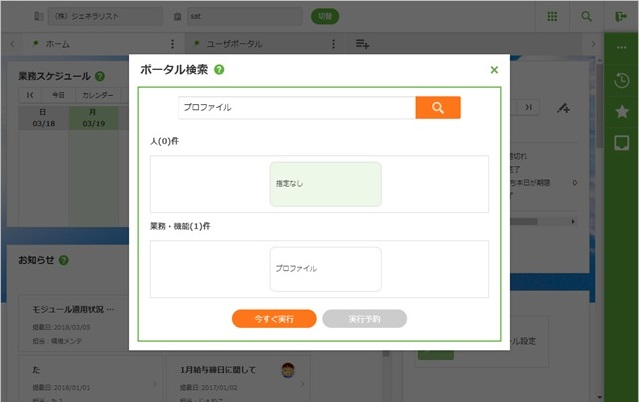The width and height of the screenshot is (639, 402).
Task: Select the プロファイル function result card
Action: tap(325, 269)
